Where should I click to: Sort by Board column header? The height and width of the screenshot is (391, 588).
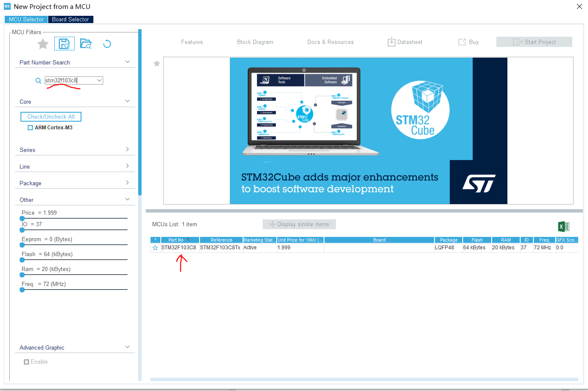pyautogui.click(x=379, y=240)
